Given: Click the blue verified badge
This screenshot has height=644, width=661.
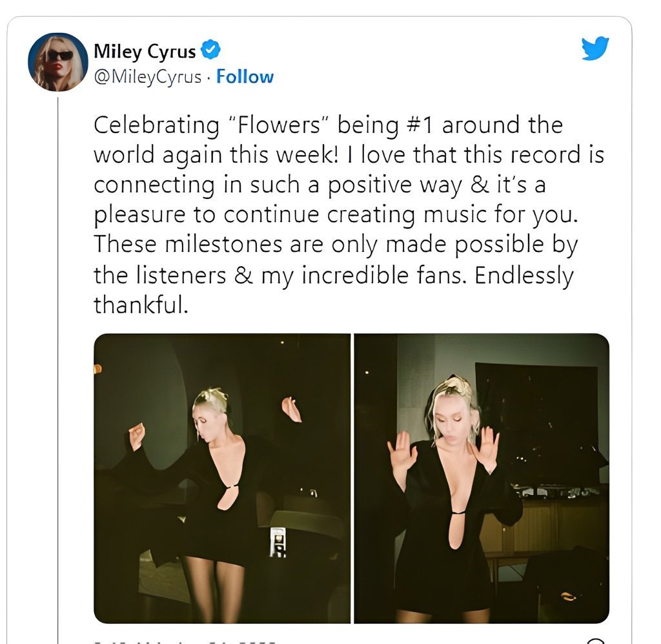Looking at the screenshot, I should (210, 49).
